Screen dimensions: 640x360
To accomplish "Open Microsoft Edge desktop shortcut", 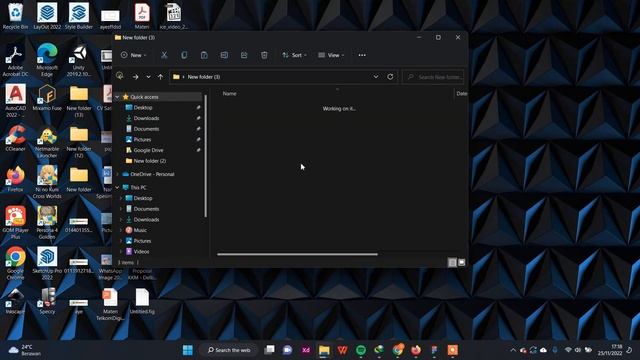I will 47,60.
